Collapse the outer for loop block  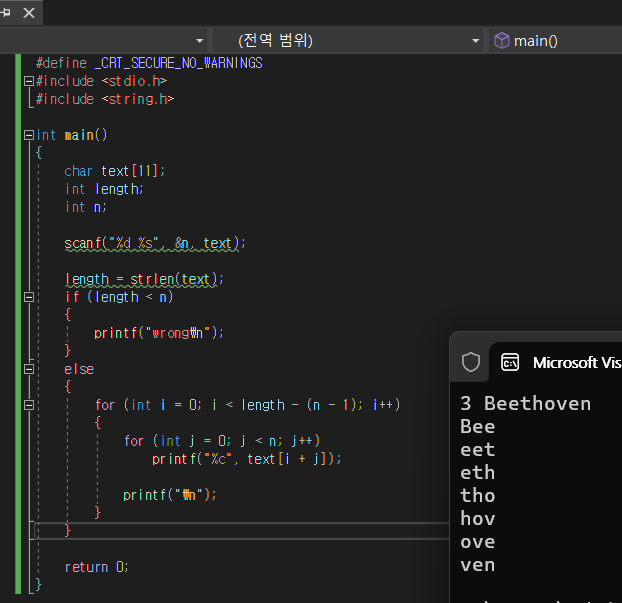(x=29, y=405)
